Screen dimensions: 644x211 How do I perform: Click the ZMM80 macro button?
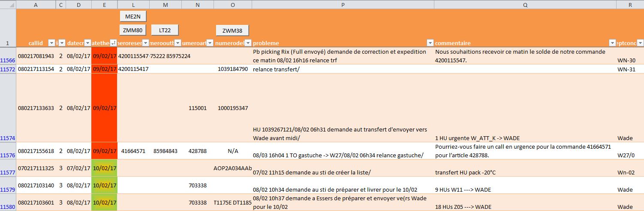click(x=133, y=30)
